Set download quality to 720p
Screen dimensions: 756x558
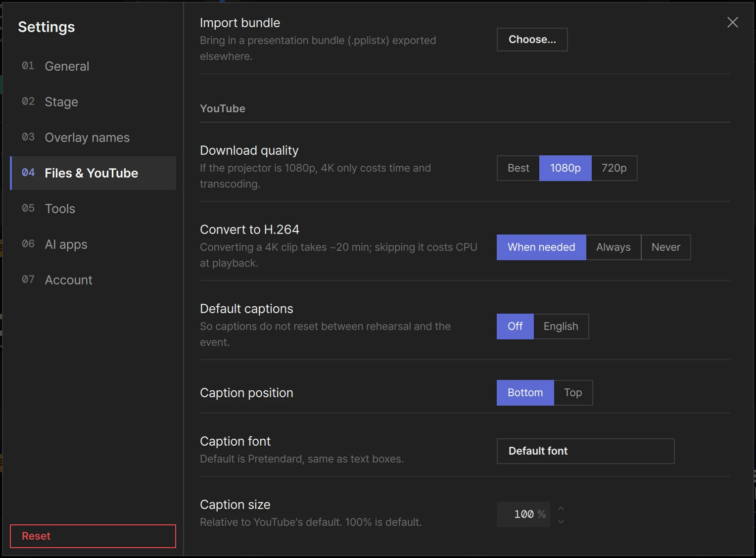tap(614, 168)
